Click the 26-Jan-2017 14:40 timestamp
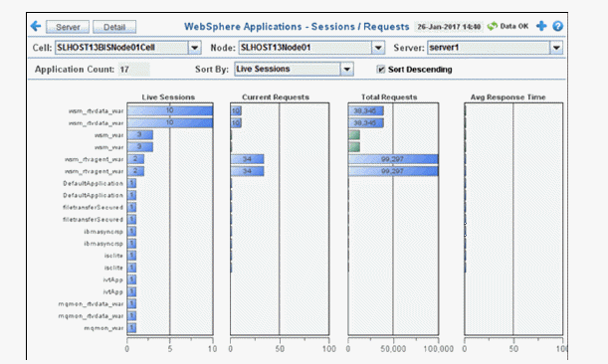This screenshot has height=364, width=608. [449, 27]
